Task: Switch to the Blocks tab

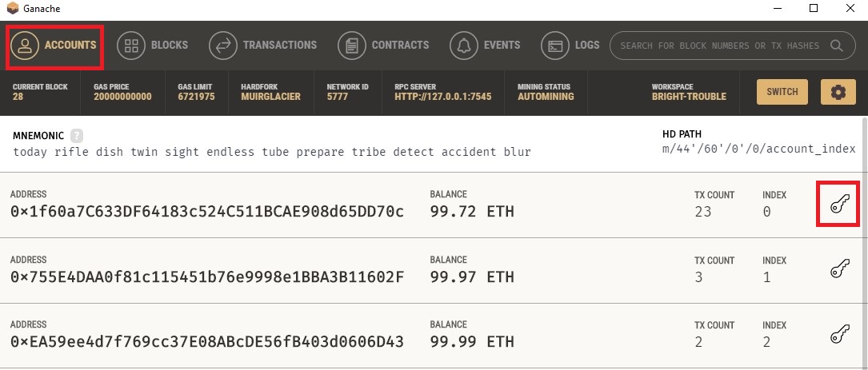Action: [152, 46]
